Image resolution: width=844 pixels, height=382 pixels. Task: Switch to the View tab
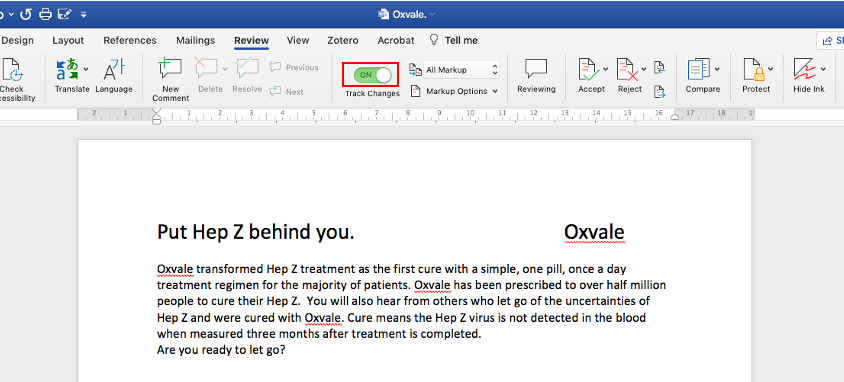(x=298, y=40)
